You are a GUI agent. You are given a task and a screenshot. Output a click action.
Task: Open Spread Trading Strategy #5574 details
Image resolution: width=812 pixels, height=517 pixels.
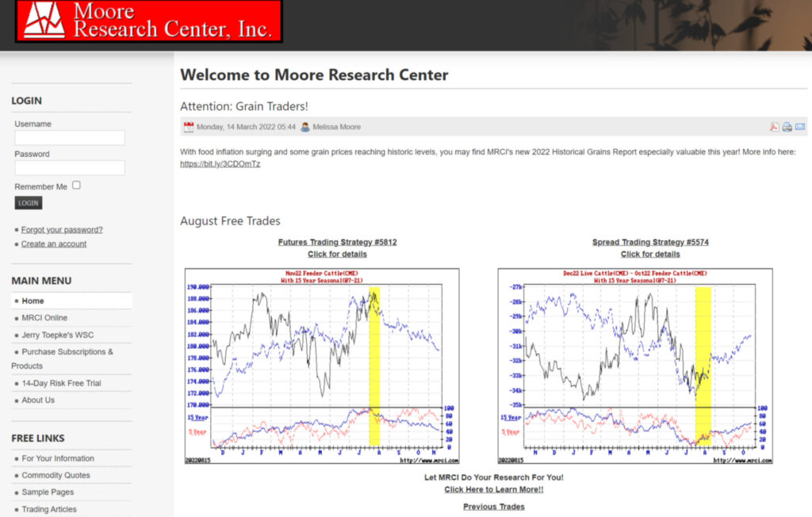(650, 242)
